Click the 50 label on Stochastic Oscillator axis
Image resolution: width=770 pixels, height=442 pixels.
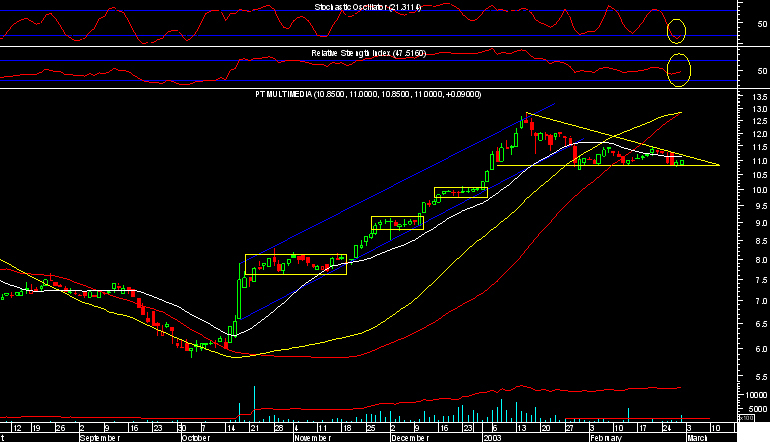pos(762,24)
